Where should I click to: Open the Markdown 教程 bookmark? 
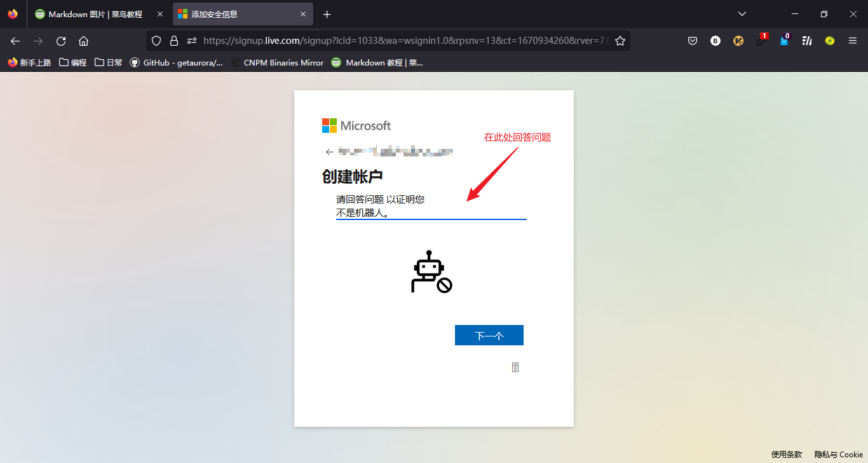(377, 62)
